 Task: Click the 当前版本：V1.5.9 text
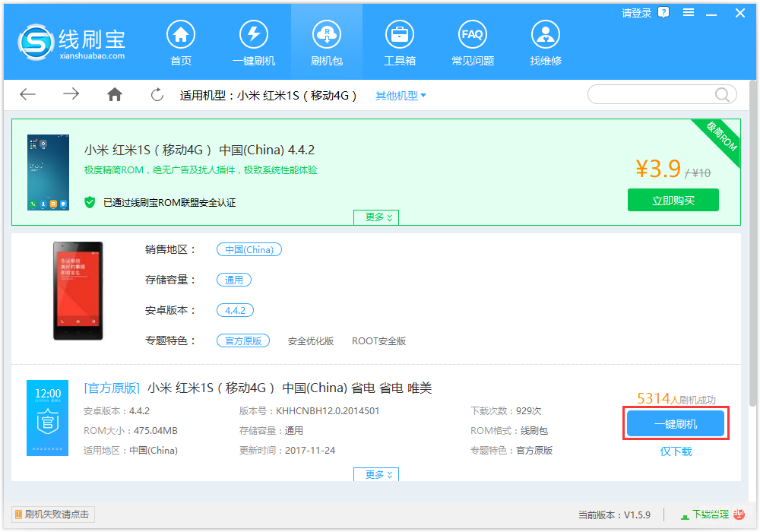(x=614, y=515)
